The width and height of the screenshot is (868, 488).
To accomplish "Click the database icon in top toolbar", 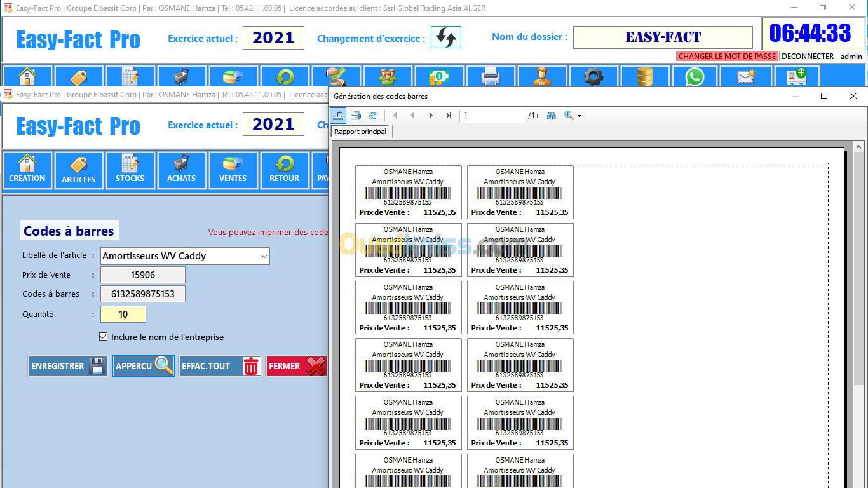I will [x=644, y=77].
